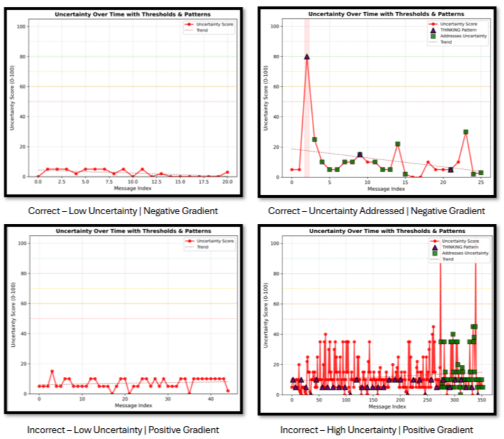Click the Trend legend entry in the top-left chart
The width and height of the screenshot is (504, 439).
coord(212,30)
